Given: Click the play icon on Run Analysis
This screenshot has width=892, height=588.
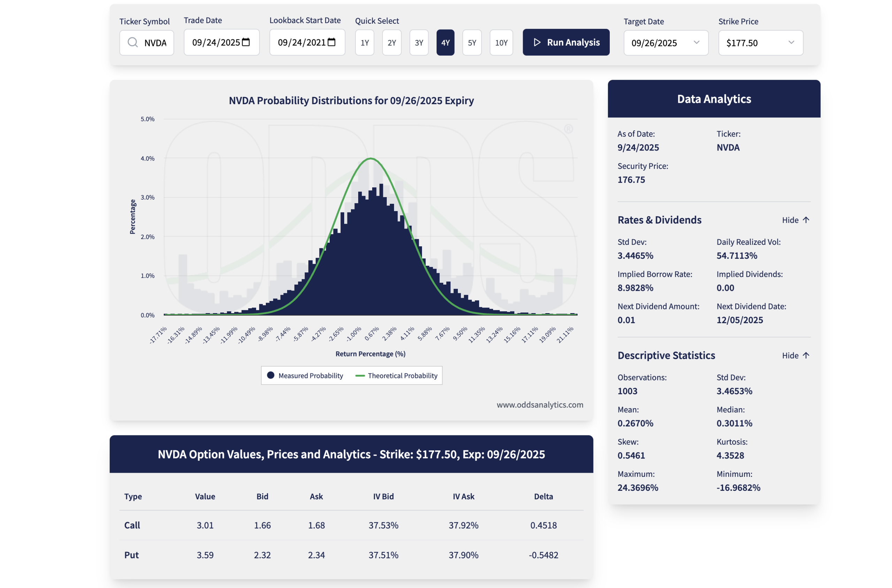Looking at the screenshot, I should click(537, 42).
